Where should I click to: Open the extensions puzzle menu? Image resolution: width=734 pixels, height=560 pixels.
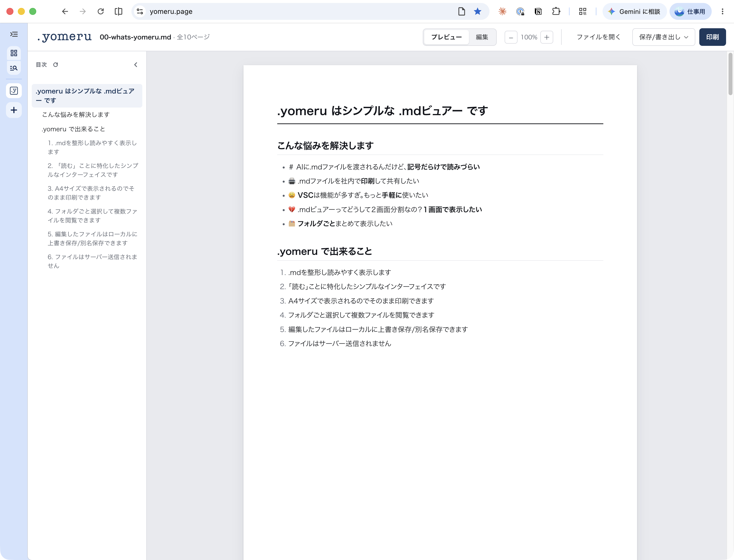(x=556, y=11)
